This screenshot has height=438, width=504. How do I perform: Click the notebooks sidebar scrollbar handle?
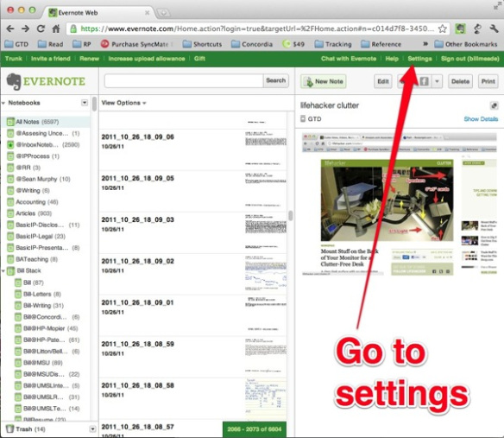pos(94,104)
